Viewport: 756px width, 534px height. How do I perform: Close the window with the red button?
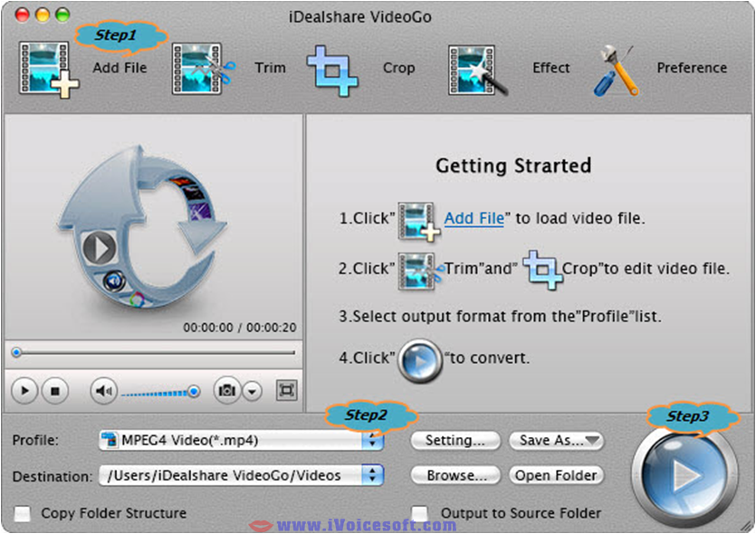(x=22, y=15)
